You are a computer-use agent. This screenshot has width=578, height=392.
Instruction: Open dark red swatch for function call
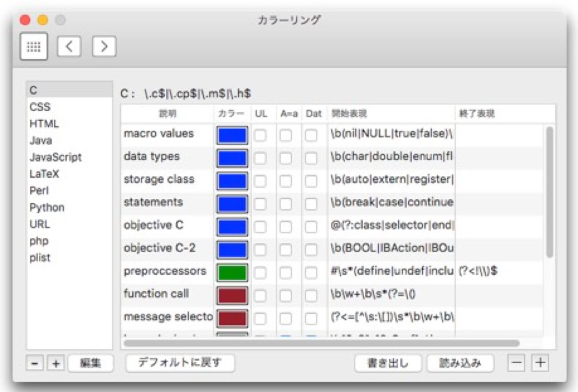point(232,295)
